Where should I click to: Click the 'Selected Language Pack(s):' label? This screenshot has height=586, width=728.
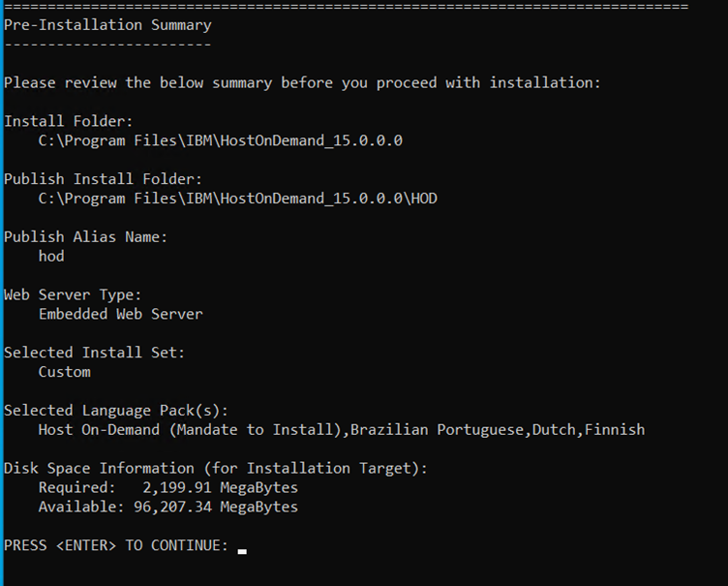(x=116, y=410)
